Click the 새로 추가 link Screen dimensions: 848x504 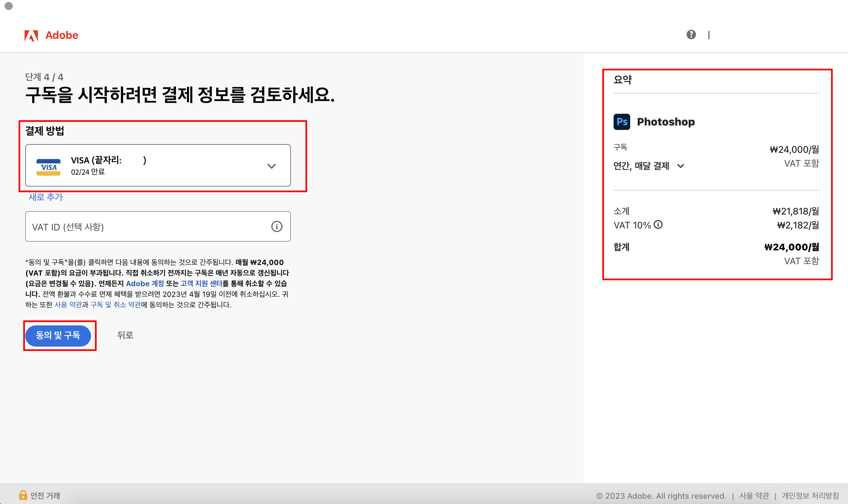(x=46, y=197)
